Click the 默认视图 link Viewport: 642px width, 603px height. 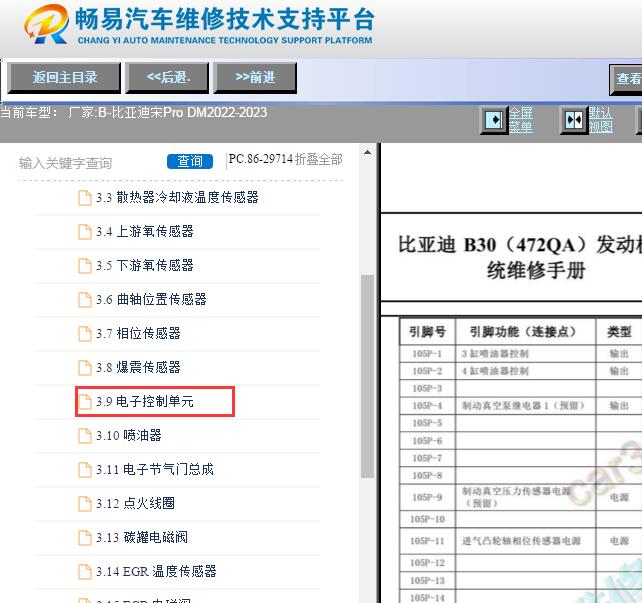coord(601,120)
